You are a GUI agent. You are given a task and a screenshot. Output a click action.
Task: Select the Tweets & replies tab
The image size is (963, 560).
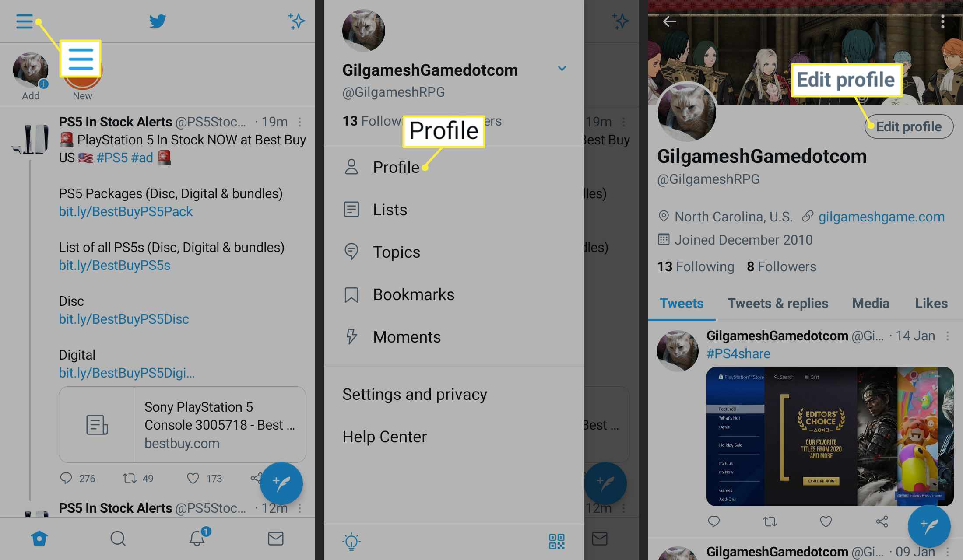pos(777,303)
